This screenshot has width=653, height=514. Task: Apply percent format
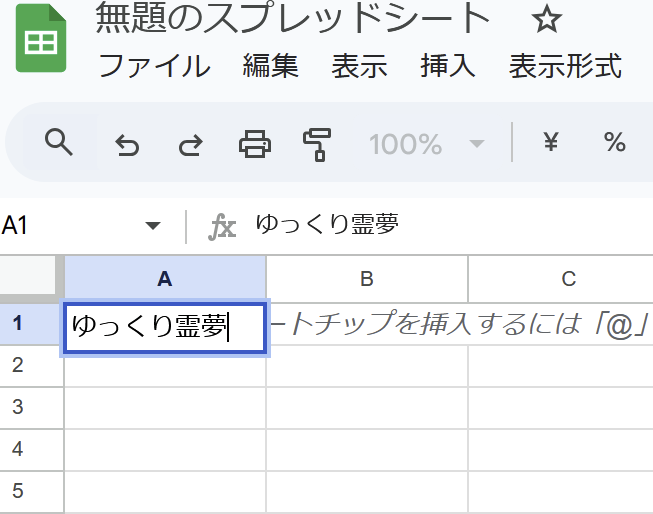point(614,144)
